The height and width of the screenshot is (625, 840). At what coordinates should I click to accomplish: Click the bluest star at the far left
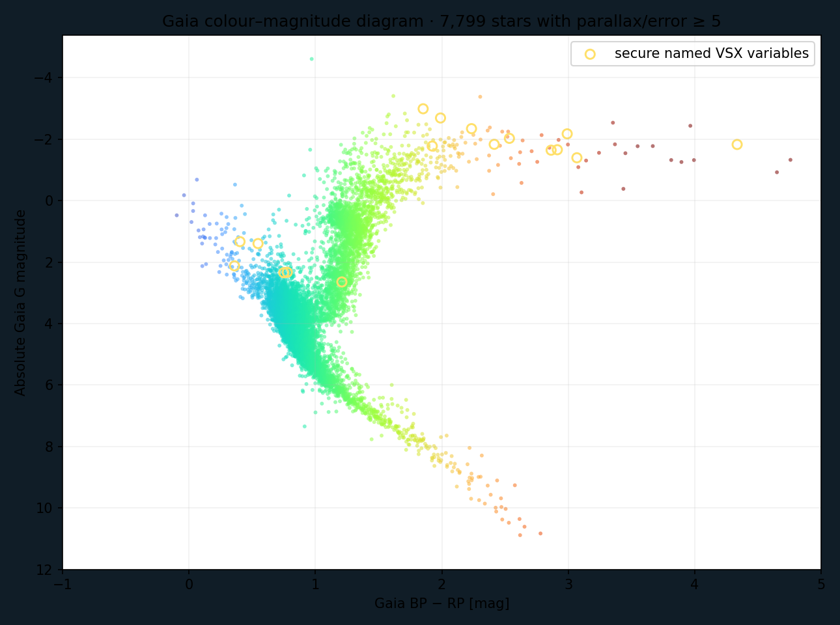pos(176,215)
